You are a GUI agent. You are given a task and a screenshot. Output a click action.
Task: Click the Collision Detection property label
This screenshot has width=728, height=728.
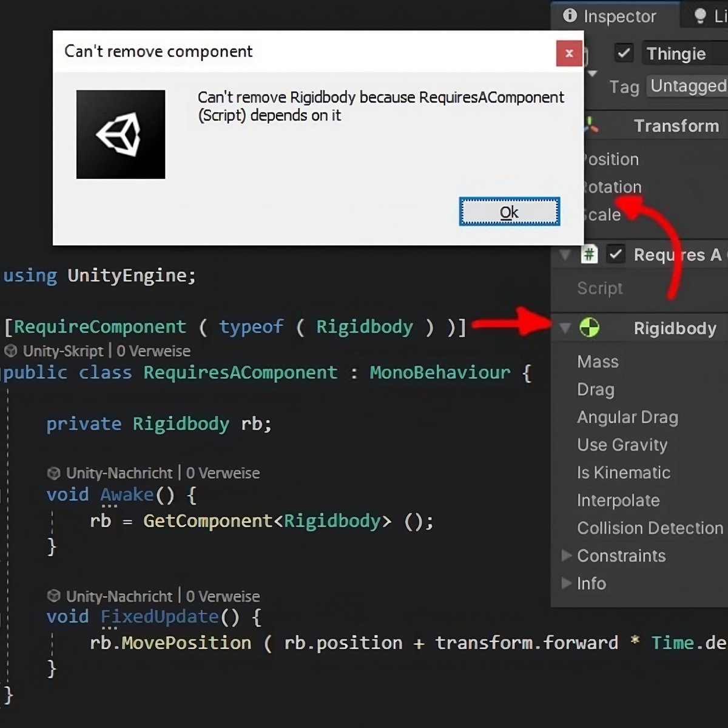click(650, 528)
